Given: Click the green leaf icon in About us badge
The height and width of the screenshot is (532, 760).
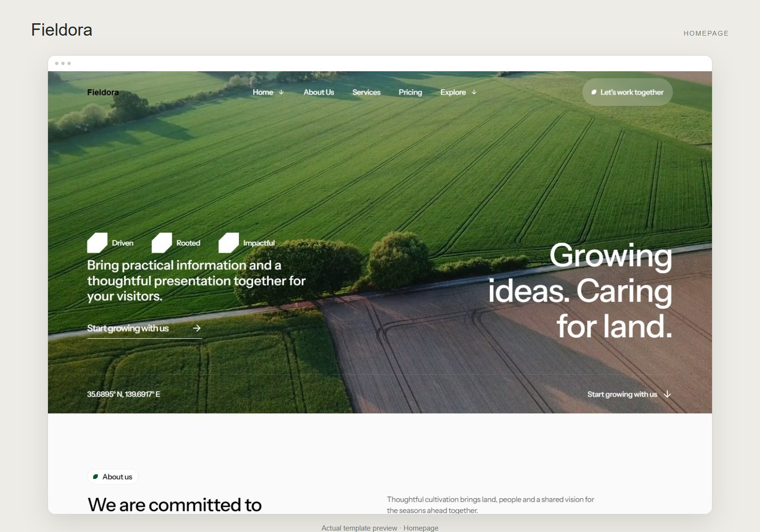Looking at the screenshot, I should [x=95, y=477].
